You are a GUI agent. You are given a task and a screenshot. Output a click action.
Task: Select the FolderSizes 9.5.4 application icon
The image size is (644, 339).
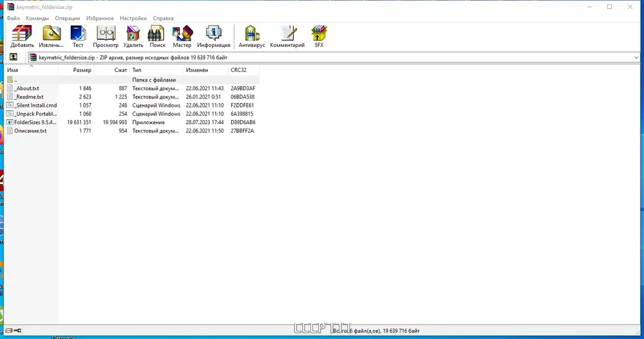click(x=10, y=122)
